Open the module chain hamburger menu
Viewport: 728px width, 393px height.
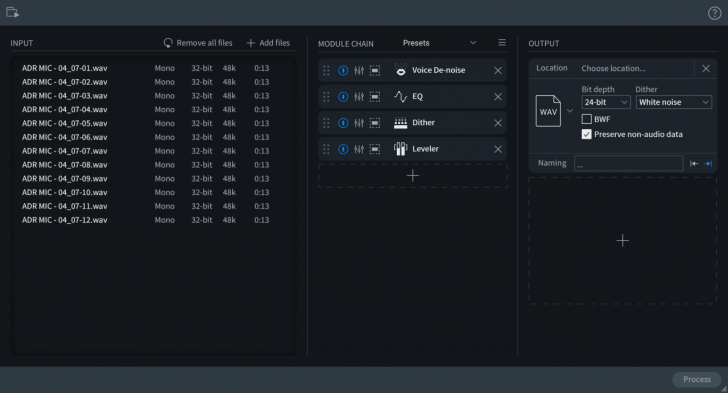tap(502, 43)
